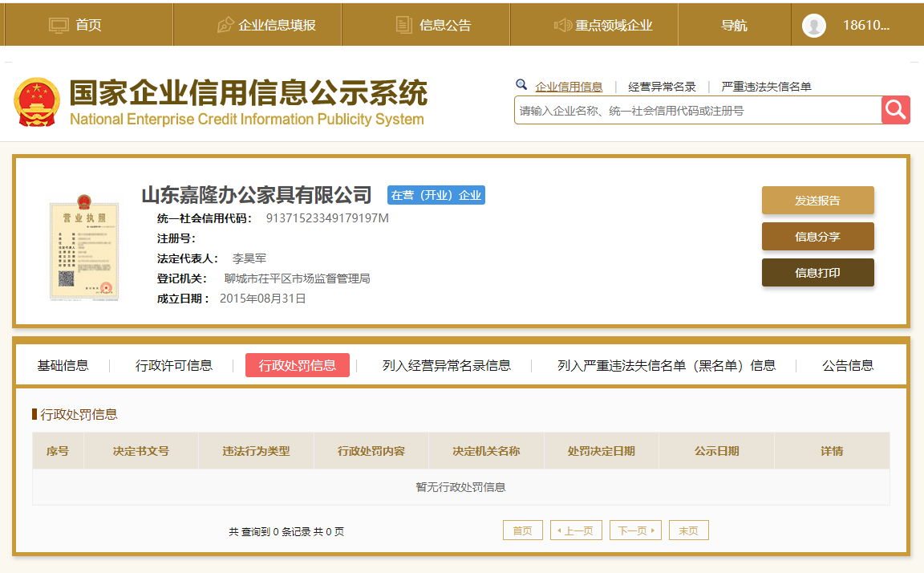
Task: Switch to 行政许可信息 tab
Action: [x=174, y=365]
